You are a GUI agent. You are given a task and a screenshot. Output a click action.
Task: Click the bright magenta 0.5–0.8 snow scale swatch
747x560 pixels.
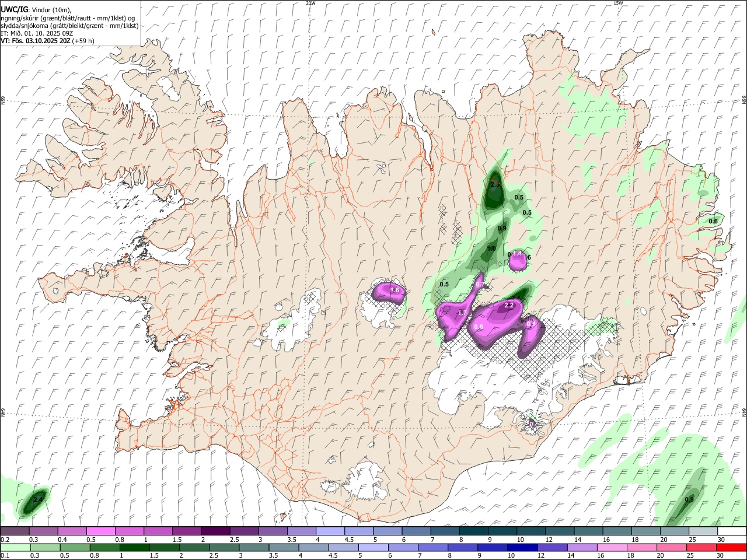tap(101, 531)
